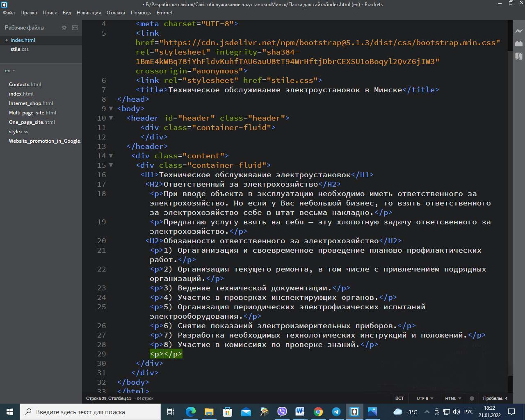
Task: Click the split editor view icon
Action: [75, 27]
